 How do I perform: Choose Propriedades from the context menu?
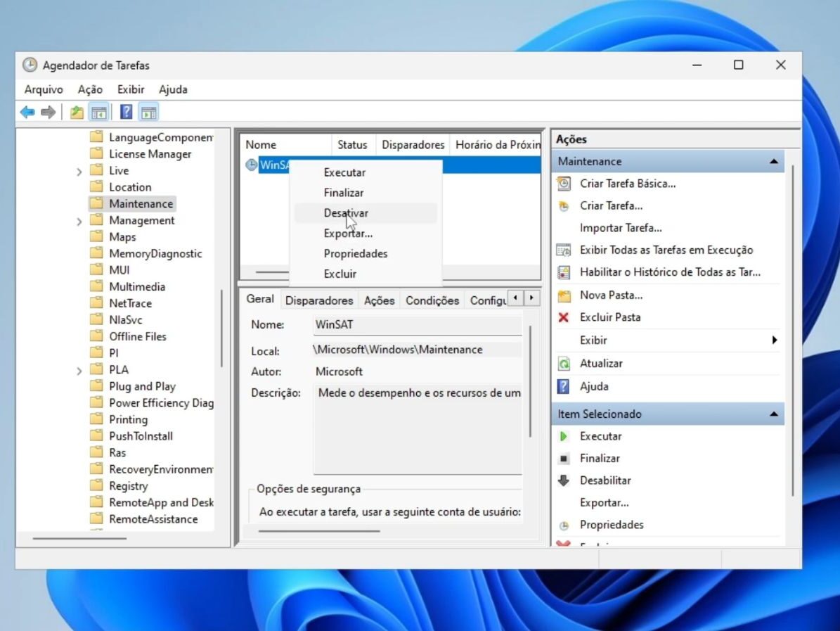366,253
